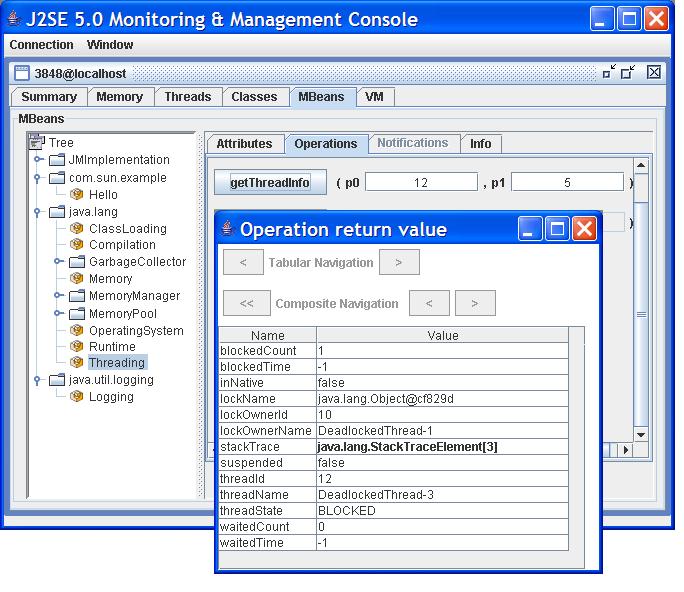Viewport: 684px width, 592px height.
Task: Click the JMImplementation folder icon
Action: (x=57, y=160)
